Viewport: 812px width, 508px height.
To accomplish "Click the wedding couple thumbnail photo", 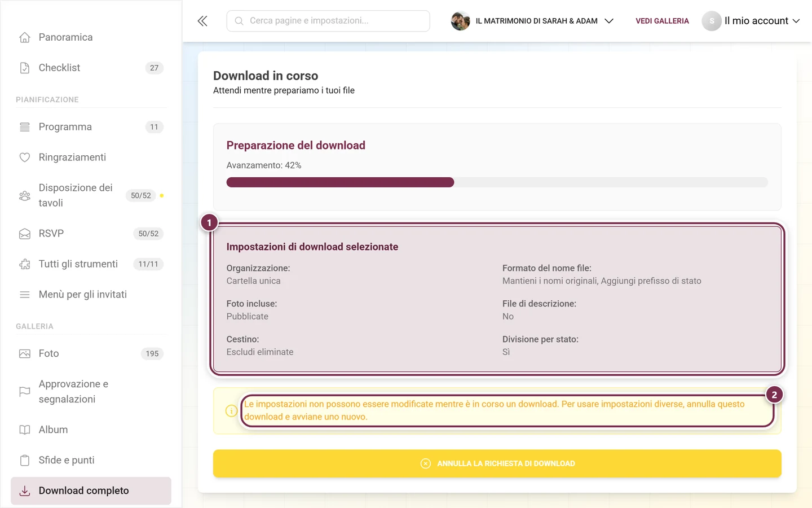I will tap(460, 21).
